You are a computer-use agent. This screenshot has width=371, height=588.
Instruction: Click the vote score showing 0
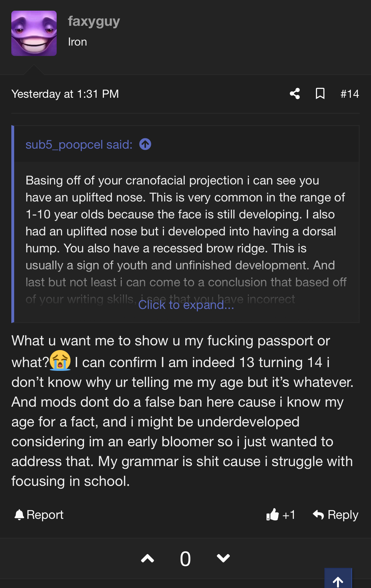185,559
